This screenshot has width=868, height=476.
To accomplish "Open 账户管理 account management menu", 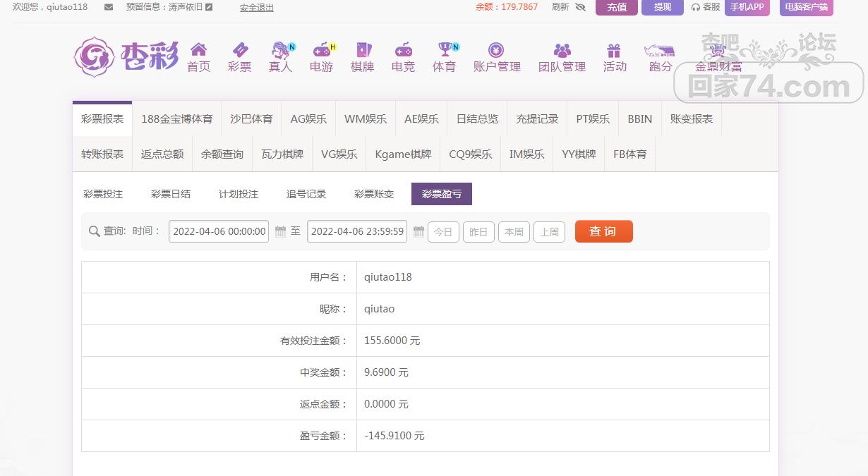I will click(497, 58).
